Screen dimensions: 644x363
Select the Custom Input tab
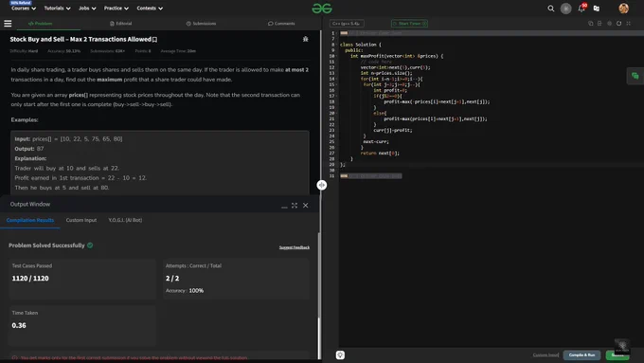pyautogui.click(x=81, y=220)
